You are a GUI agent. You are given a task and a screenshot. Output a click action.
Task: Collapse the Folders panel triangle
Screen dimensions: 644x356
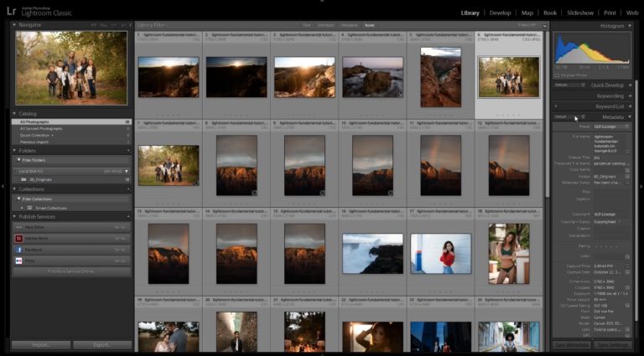(14, 151)
